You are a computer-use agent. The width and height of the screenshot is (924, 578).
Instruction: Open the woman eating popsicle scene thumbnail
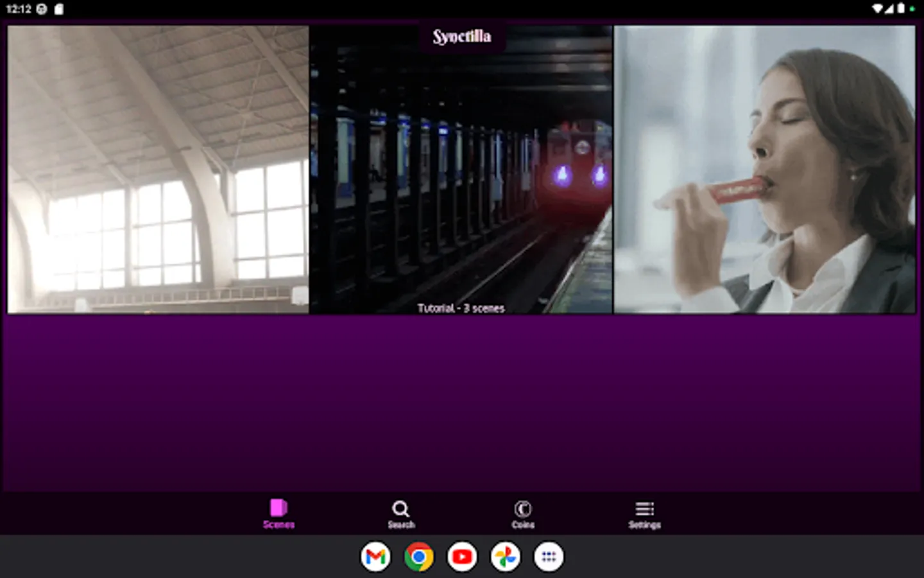[765, 170]
